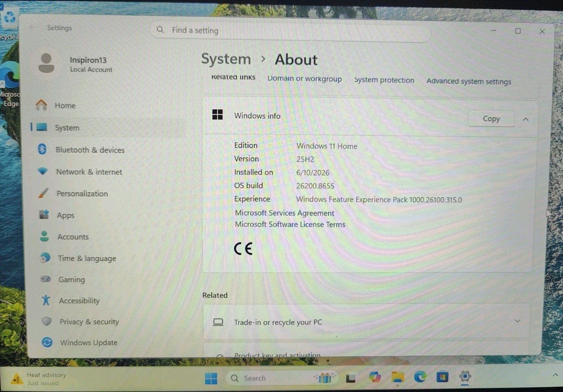Click the Edition value Windows 11 Home

pyautogui.click(x=327, y=146)
